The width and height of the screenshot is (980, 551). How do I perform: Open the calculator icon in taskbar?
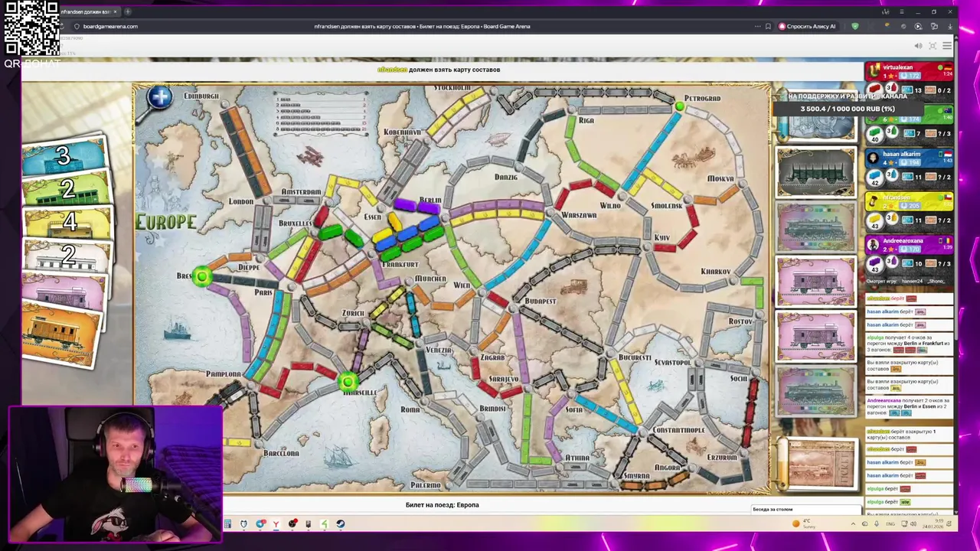pos(227,524)
